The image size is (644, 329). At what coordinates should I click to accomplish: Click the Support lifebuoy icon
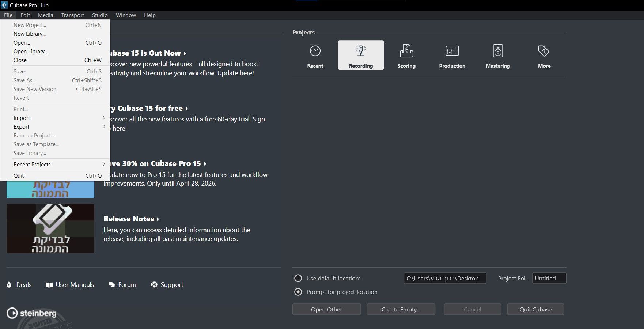click(154, 285)
